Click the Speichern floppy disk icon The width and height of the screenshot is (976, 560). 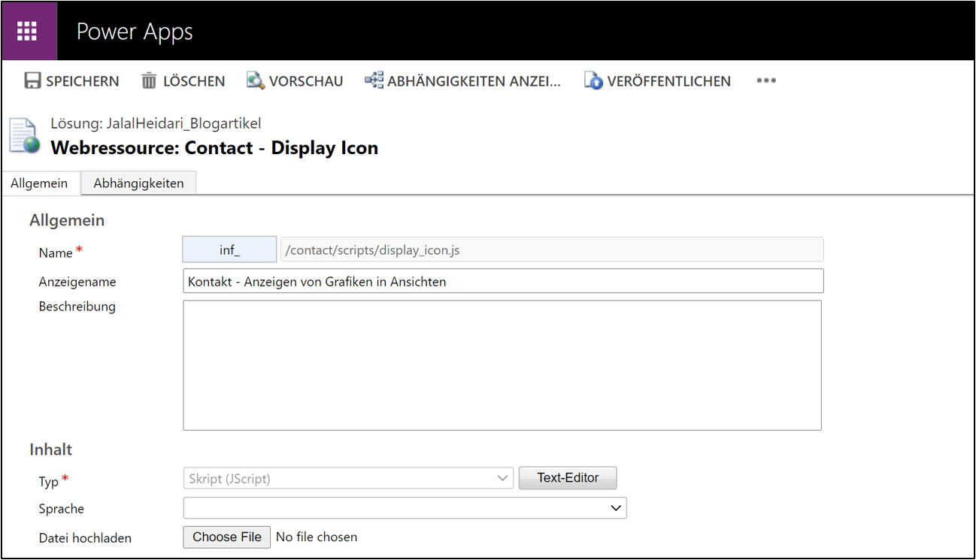tap(32, 80)
